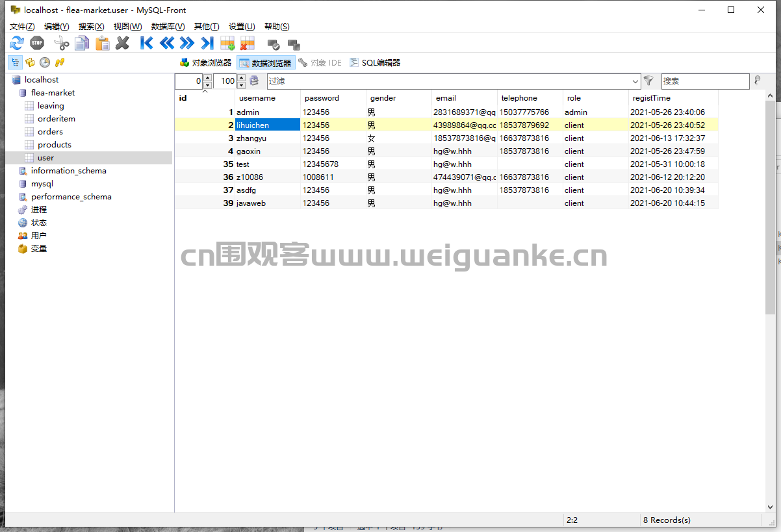Jump to the first record
The height and width of the screenshot is (532, 781).
147,44
